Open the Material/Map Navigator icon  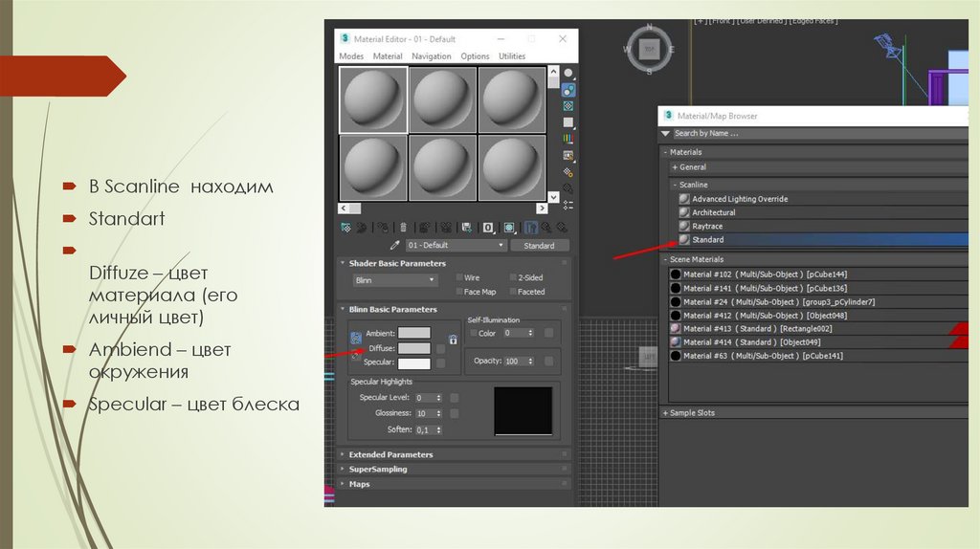[x=568, y=205]
